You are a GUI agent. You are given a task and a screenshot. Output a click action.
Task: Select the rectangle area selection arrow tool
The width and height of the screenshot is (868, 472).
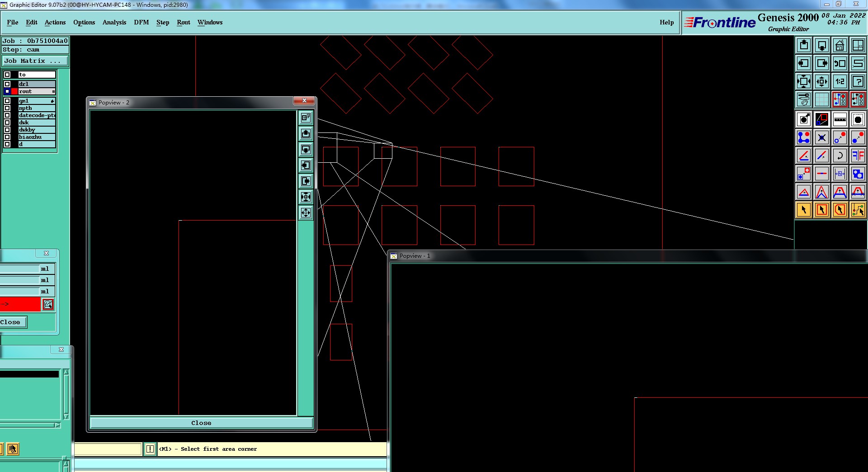822,210
